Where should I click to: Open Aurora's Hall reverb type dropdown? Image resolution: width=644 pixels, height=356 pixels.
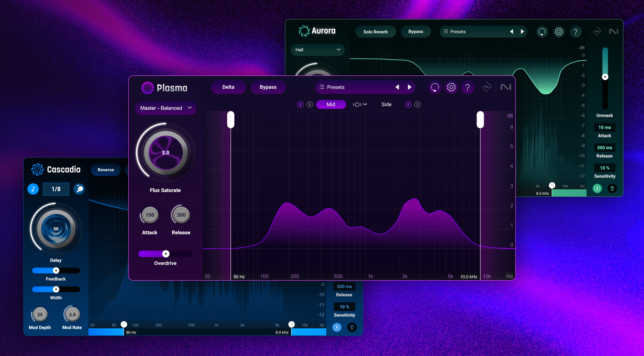tap(317, 50)
